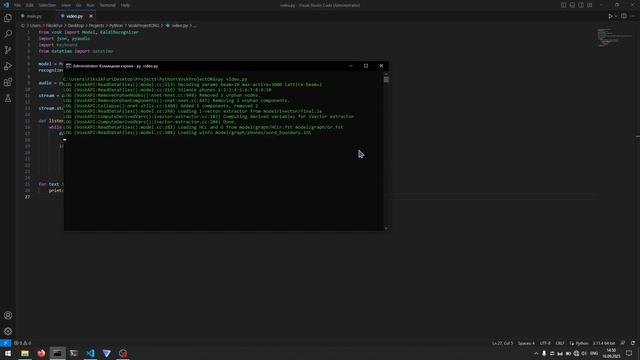Click 'Spaces: 4' indentation setting
This screenshot has width=640, height=360.
tap(526, 343)
